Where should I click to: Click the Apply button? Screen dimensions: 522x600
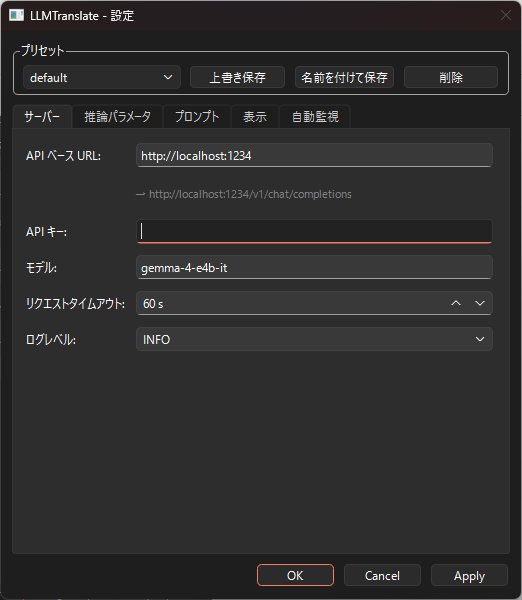pos(469,575)
